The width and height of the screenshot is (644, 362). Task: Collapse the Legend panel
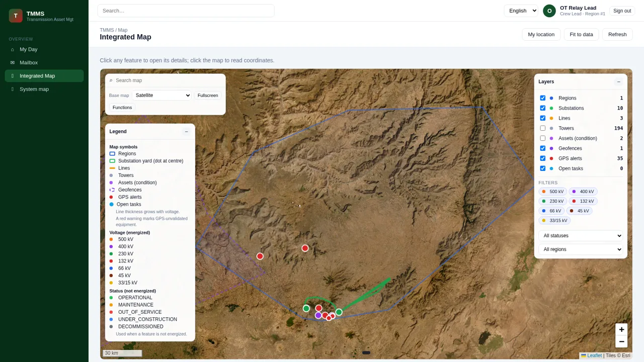(x=186, y=132)
